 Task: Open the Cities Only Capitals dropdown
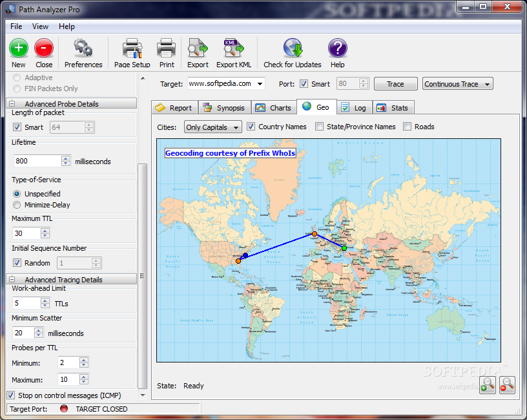[212, 127]
